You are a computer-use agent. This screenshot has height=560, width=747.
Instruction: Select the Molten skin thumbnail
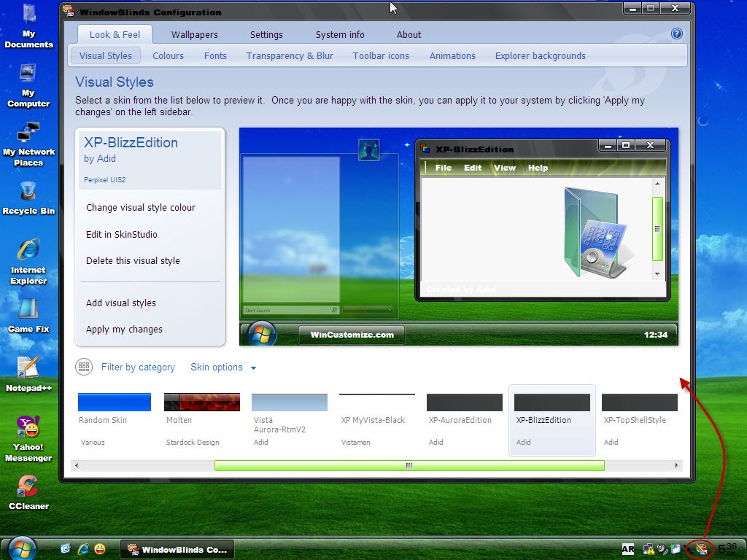click(201, 402)
